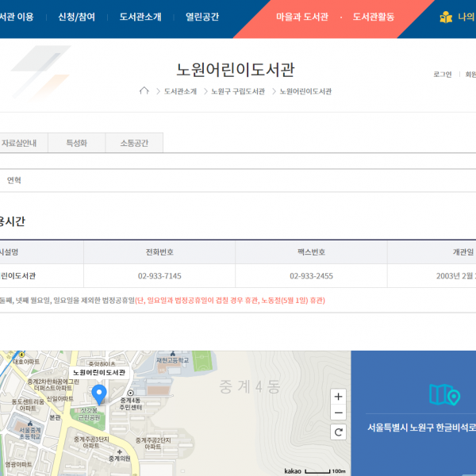Image resolution: width=476 pixels, height=476 pixels.
Task: Click 도서관소개 in breadcrumb path
Action: (x=180, y=91)
